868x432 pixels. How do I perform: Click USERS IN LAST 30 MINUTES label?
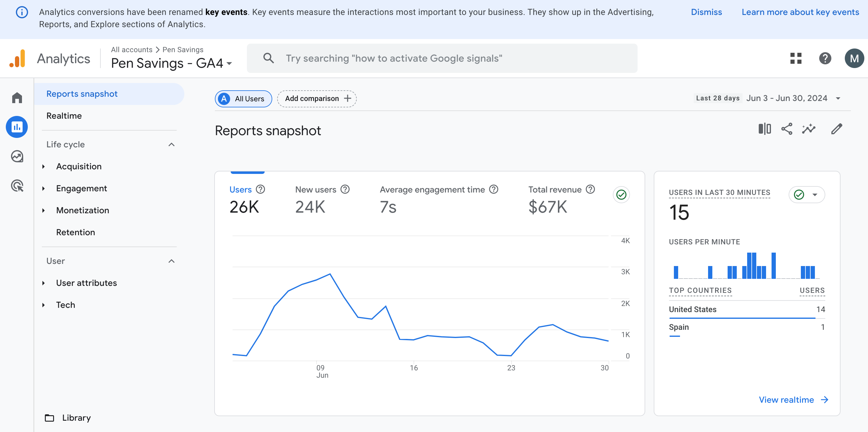pyautogui.click(x=719, y=193)
